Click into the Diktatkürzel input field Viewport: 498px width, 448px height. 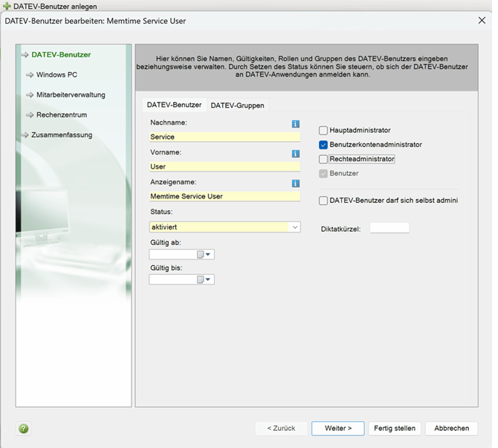click(389, 228)
